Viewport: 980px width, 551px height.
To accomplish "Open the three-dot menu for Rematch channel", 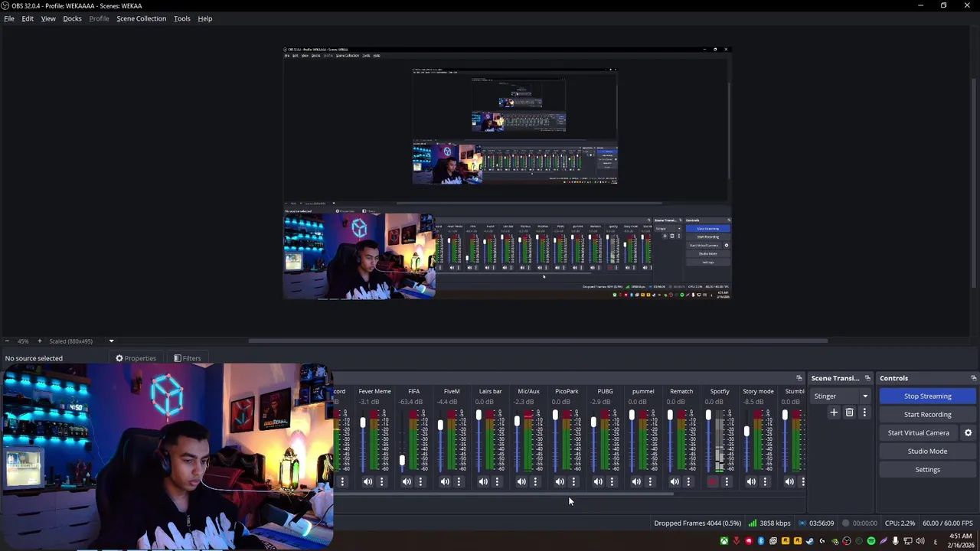I will click(688, 481).
